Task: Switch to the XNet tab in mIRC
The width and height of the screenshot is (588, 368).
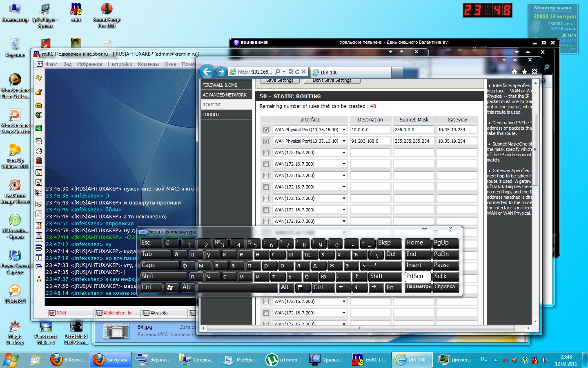Action: 70,313
